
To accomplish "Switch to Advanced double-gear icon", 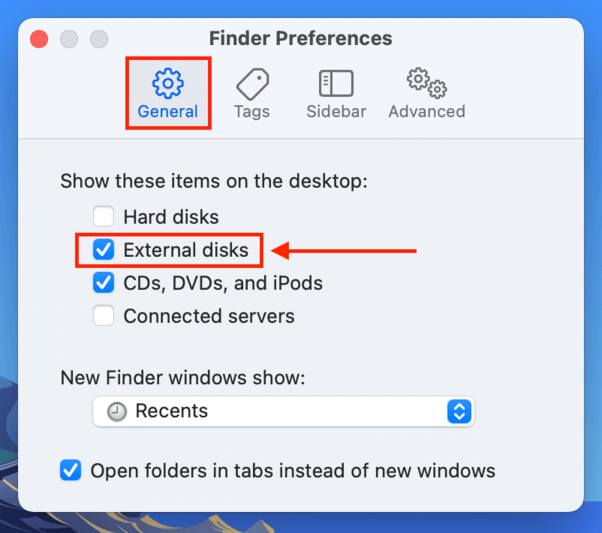I will click(427, 83).
